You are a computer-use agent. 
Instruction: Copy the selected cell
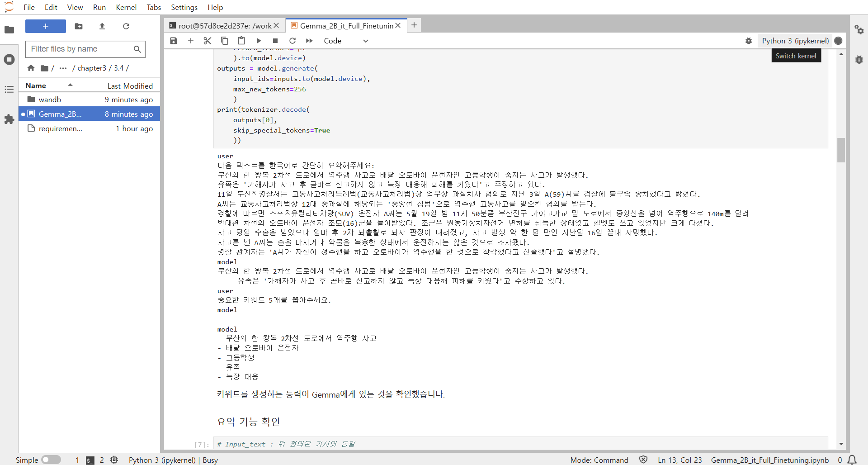pyautogui.click(x=224, y=41)
